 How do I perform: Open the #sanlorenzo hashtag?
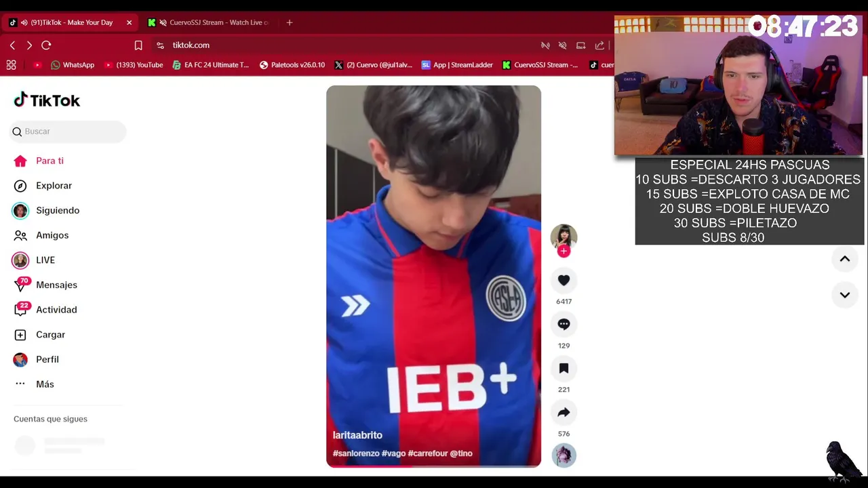click(356, 453)
